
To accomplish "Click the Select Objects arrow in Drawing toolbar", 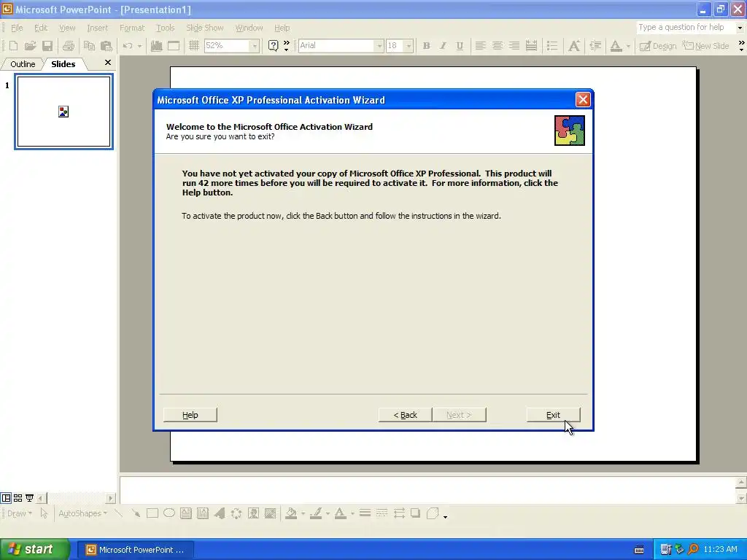I will tap(44, 513).
